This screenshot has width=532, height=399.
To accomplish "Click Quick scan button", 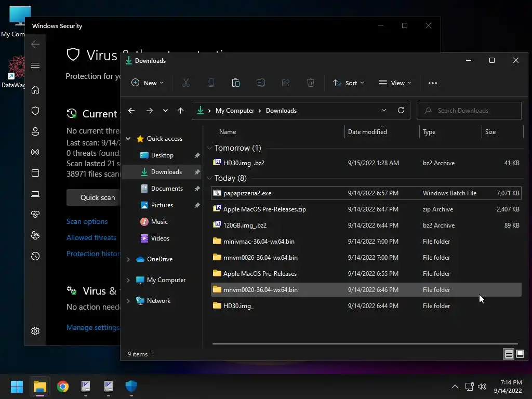I will [x=97, y=197].
